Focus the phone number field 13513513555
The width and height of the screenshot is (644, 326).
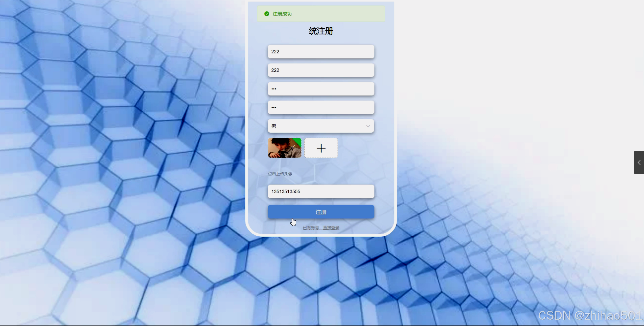coord(321,191)
